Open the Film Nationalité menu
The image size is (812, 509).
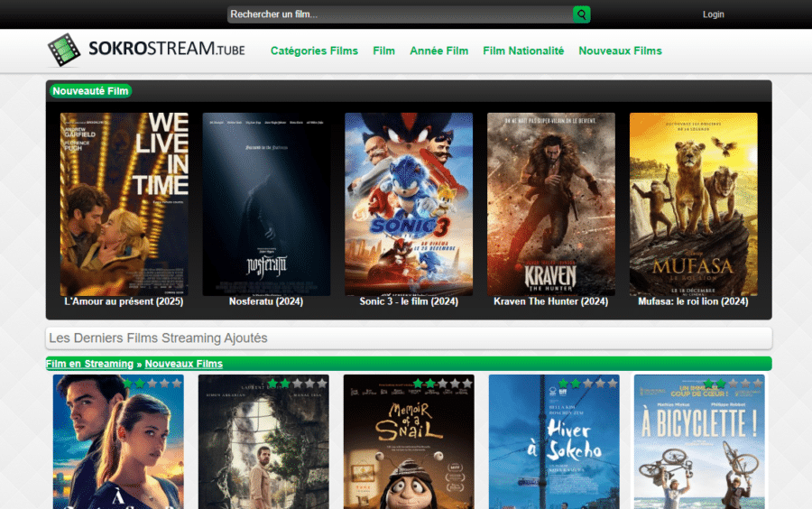[523, 51]
